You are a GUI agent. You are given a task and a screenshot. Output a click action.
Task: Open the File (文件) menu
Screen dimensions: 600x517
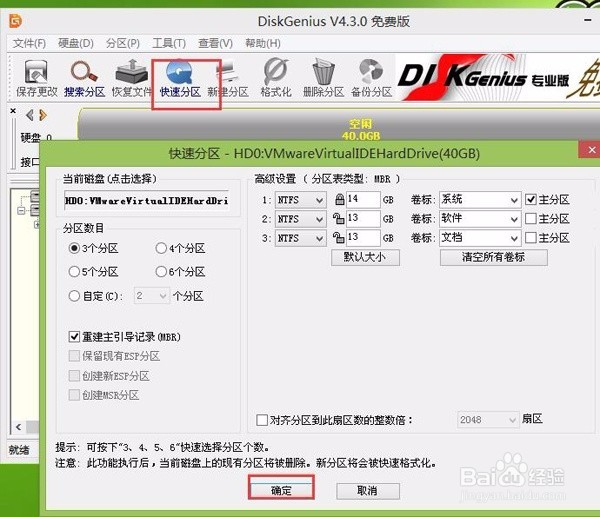click(29, 43)
